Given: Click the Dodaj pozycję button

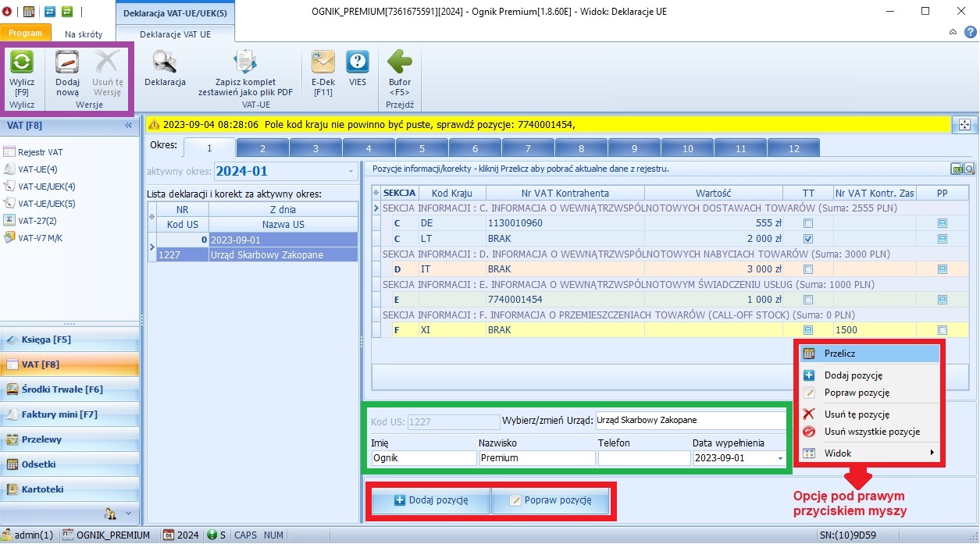Looking at the screenshot, I should tap(431, 500).
